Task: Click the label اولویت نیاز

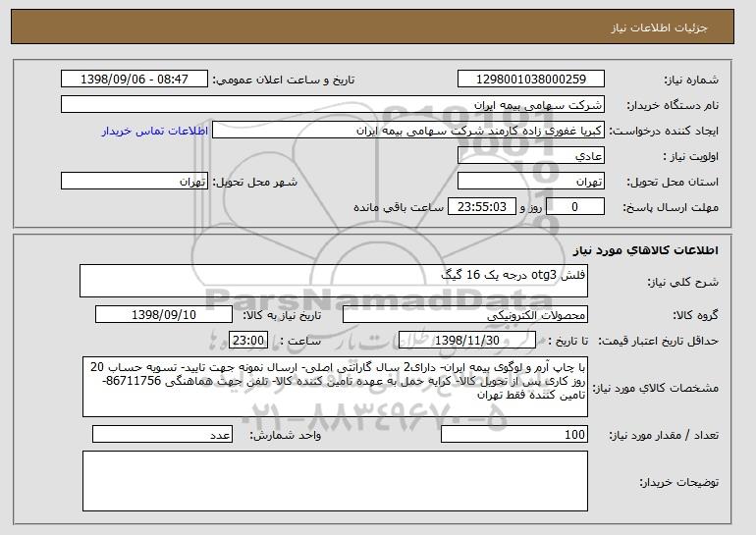Action: click(691, 157)
